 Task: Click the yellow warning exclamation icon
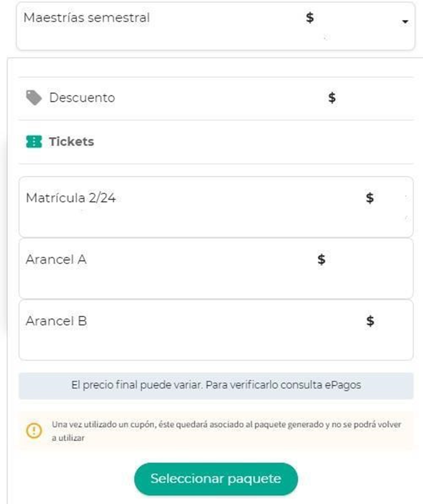pyautogui.click(x=33, y=431)
